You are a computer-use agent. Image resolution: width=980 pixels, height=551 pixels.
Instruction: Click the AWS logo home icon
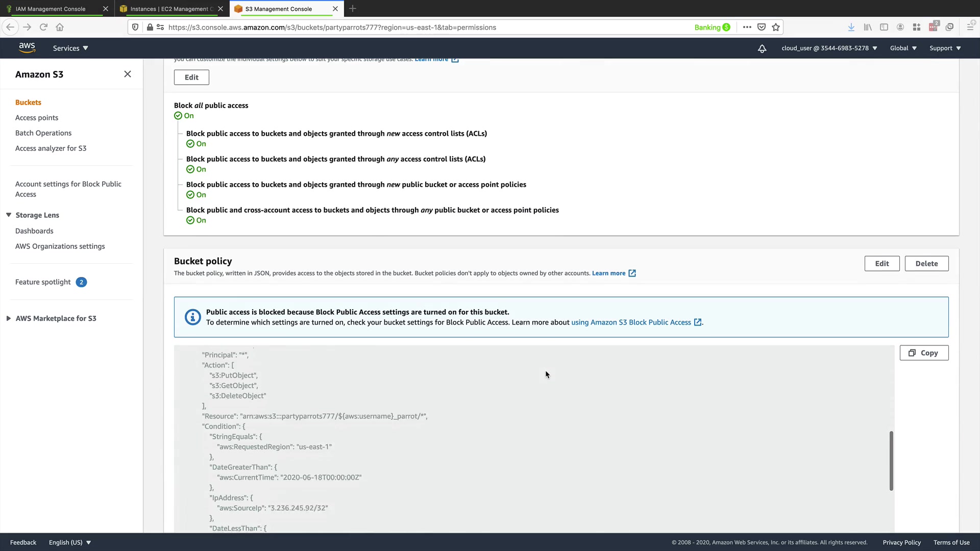click(x=27, y=47)
